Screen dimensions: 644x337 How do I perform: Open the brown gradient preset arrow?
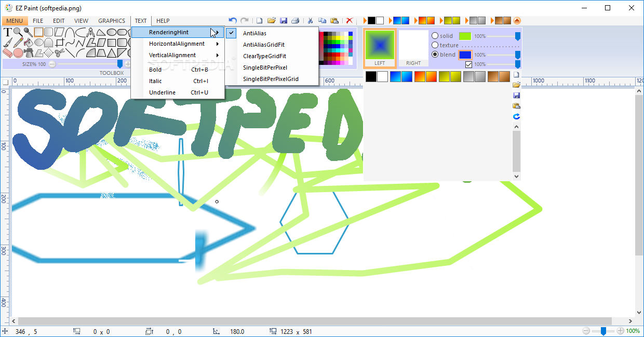(x=492, y=20)
